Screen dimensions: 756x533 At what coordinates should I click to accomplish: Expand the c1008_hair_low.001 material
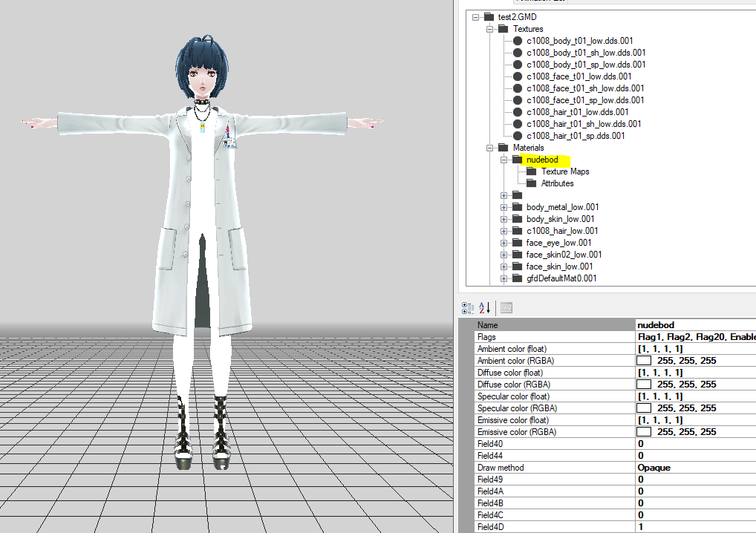(504, 232)
